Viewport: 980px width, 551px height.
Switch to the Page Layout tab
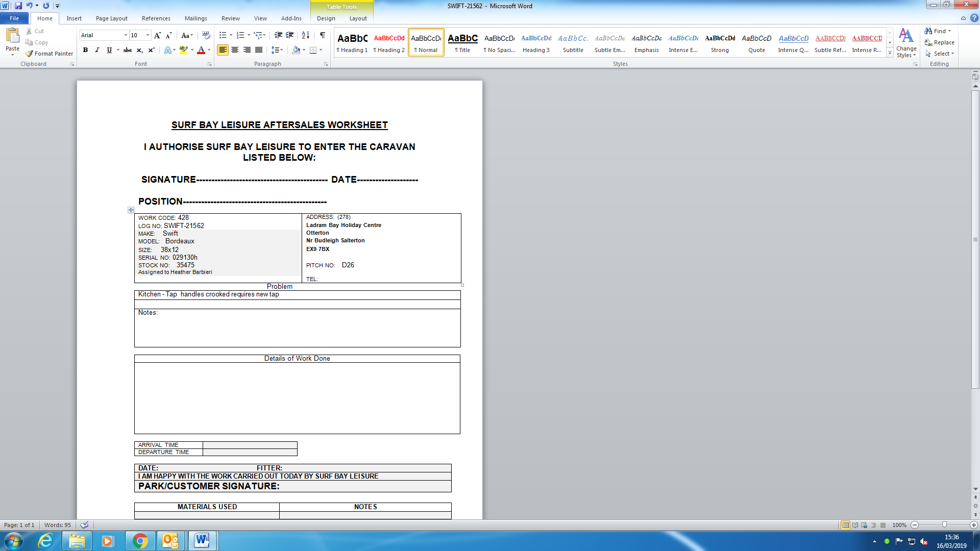111,18
